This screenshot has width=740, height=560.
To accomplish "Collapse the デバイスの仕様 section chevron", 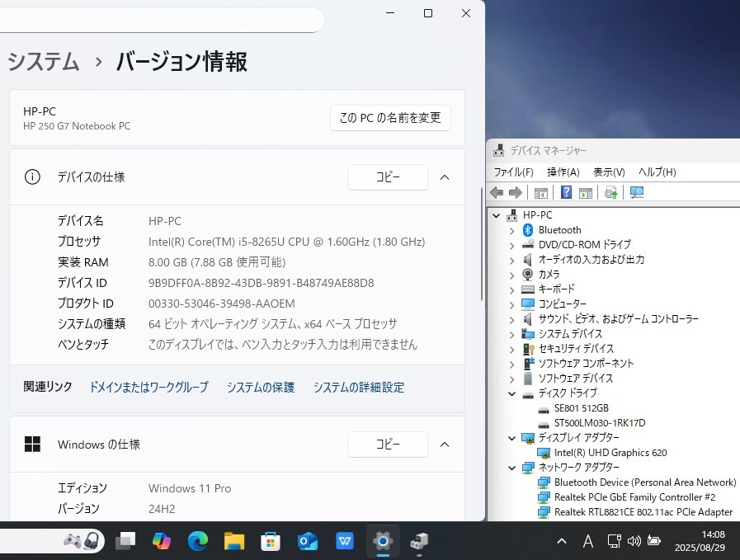I will pyautogui.click(x=445, y=177).
